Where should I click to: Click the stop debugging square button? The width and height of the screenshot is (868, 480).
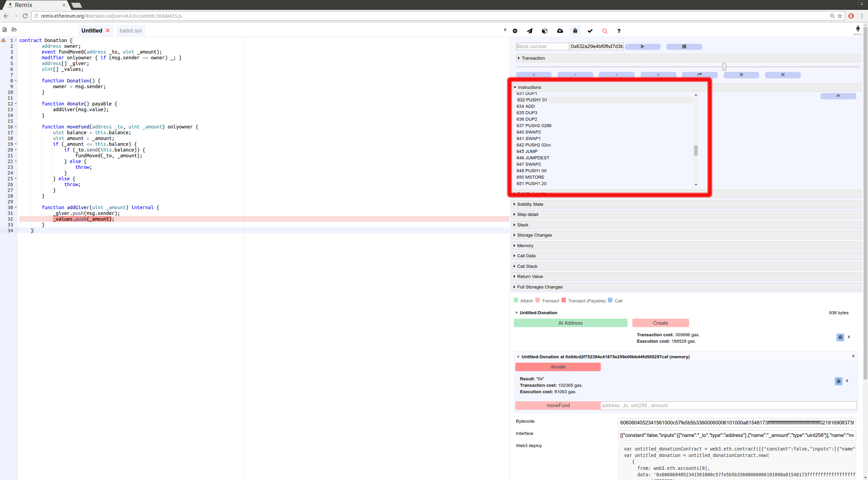(x=684, y=46)
